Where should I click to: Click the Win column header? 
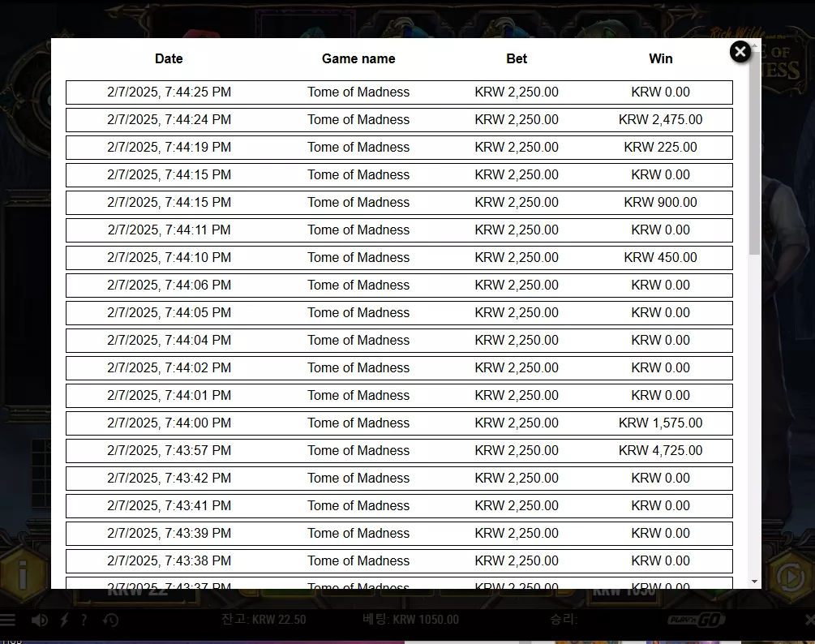coord(661,58)
